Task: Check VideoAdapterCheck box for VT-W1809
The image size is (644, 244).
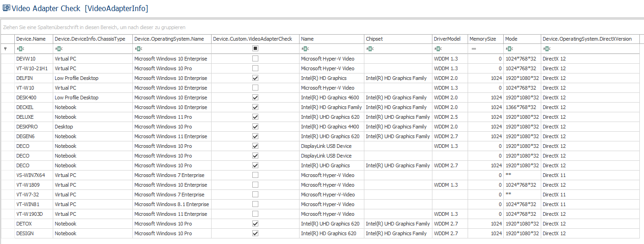Action: 255,185
